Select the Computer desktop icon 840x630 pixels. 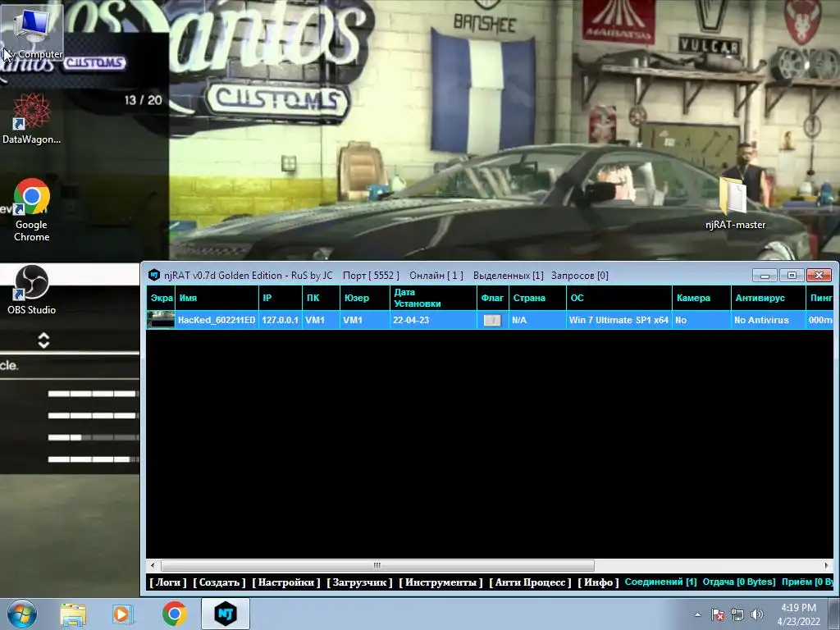[x=32, y=31]
